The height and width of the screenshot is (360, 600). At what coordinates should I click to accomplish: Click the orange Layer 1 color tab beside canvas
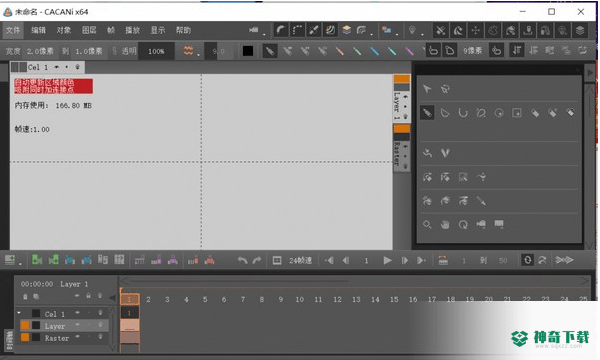point(402,79)
